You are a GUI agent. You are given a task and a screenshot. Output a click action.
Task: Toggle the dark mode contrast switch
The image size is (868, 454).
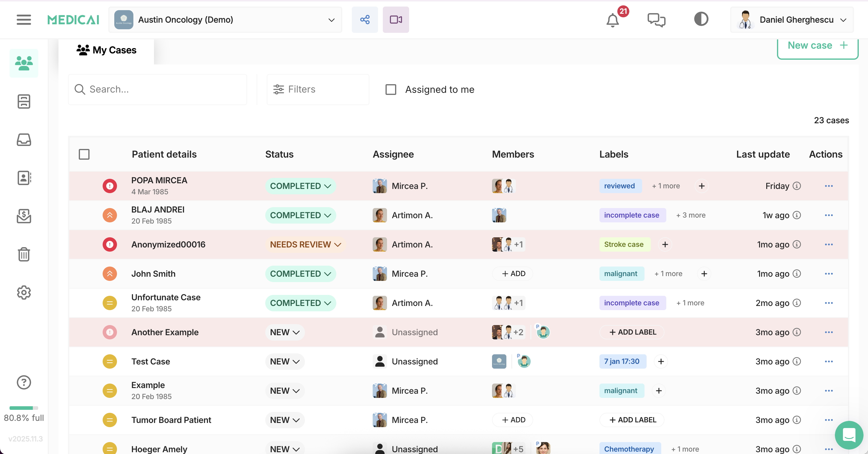click(x=701, y=19)
